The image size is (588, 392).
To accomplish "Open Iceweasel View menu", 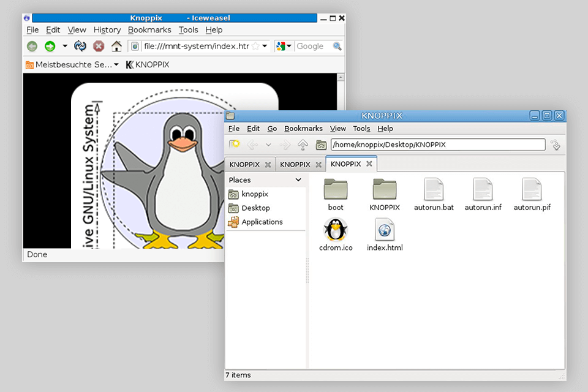I will tap(77, 29).
